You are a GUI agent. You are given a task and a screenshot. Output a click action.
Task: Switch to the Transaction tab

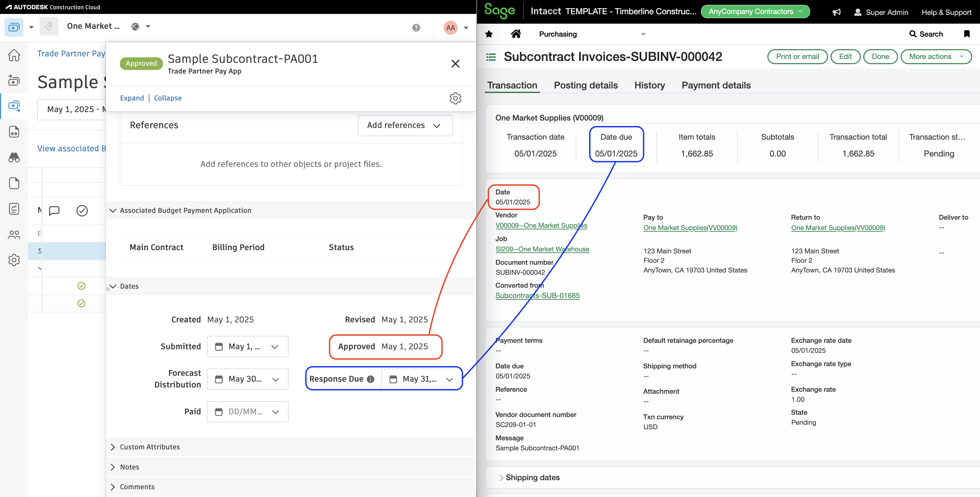point(512,86)
